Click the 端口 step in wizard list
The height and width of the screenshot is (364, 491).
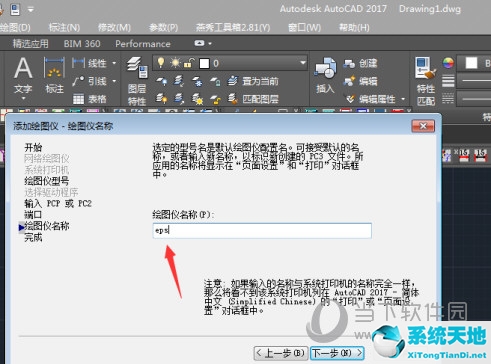pos(33,215)
